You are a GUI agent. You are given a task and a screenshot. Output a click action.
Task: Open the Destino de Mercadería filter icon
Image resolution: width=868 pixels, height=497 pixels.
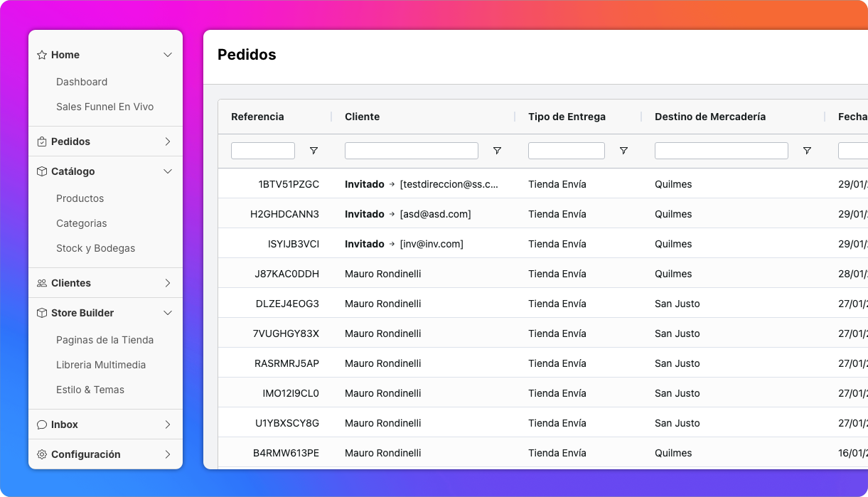click(807, 151)
